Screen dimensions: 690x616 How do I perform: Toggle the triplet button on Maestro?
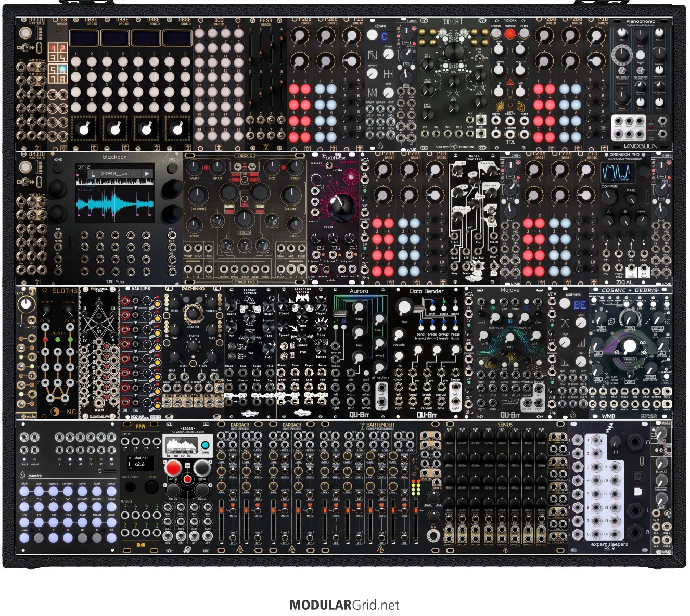[97, 522]
